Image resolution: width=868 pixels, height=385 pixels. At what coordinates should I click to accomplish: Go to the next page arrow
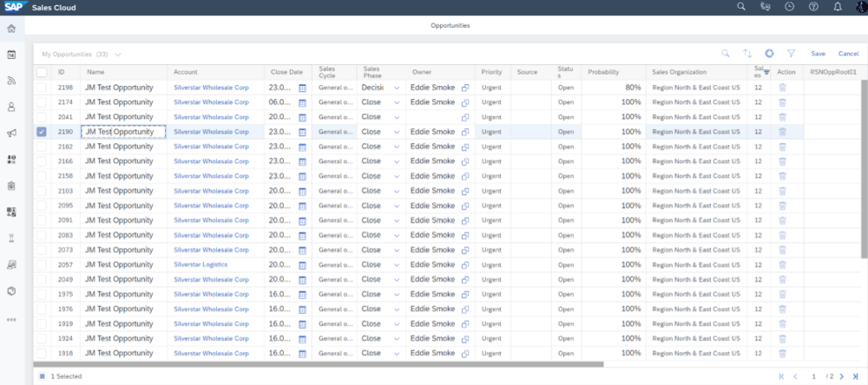point(841,376)
